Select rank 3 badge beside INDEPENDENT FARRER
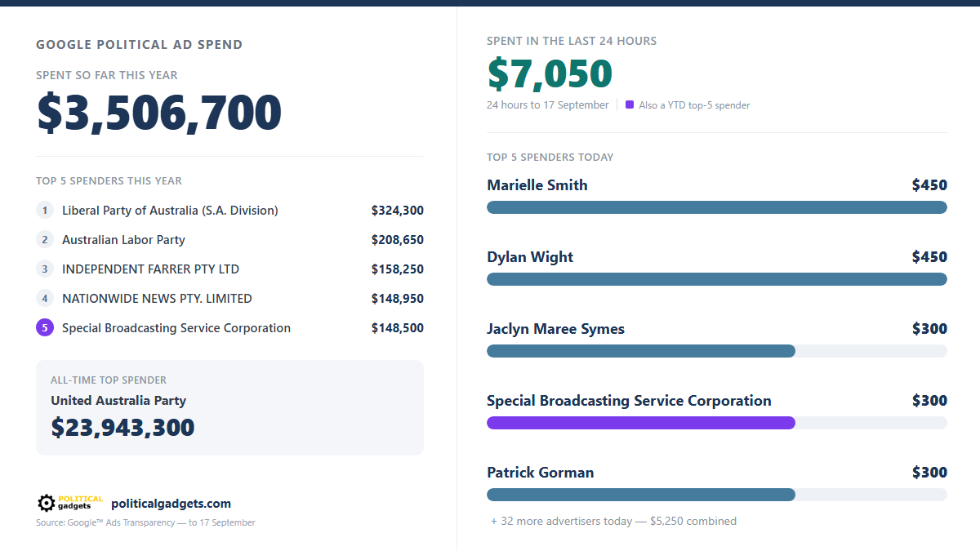The height and width of the screenshot is (551, 980). point(45,269)
